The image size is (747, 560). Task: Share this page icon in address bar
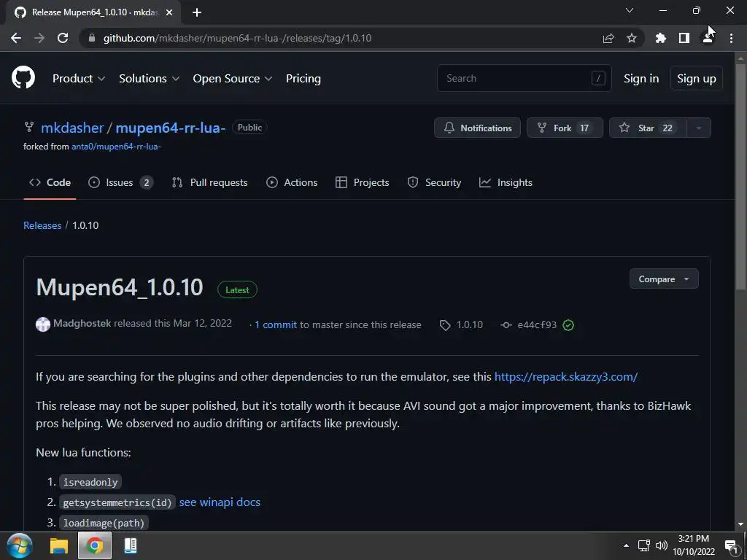(608, 38)
